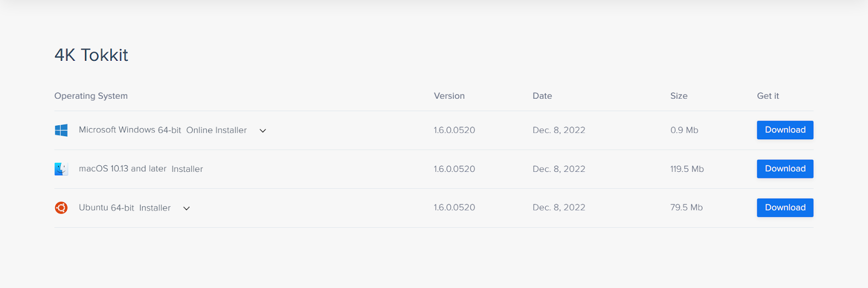Expand the Ubuntu 64-bit installer options chevron

(x=187, y=208)
